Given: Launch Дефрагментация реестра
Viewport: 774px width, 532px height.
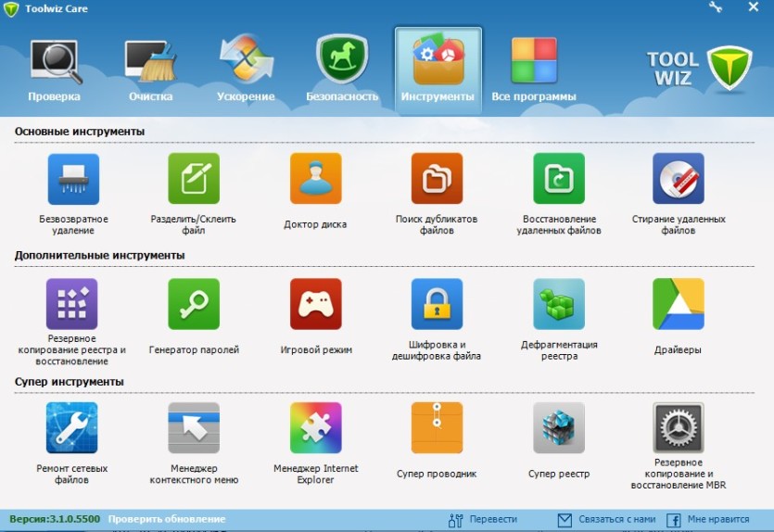Looking at the screenshot, I should [x=559, y=304].
